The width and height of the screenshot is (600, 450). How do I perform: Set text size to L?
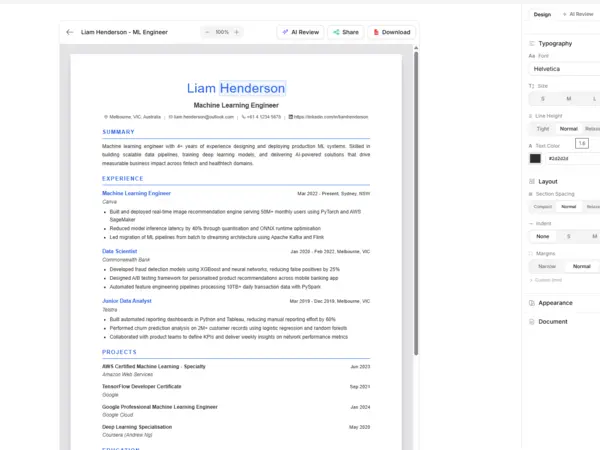pyautogui.click(x=594, y=99)
